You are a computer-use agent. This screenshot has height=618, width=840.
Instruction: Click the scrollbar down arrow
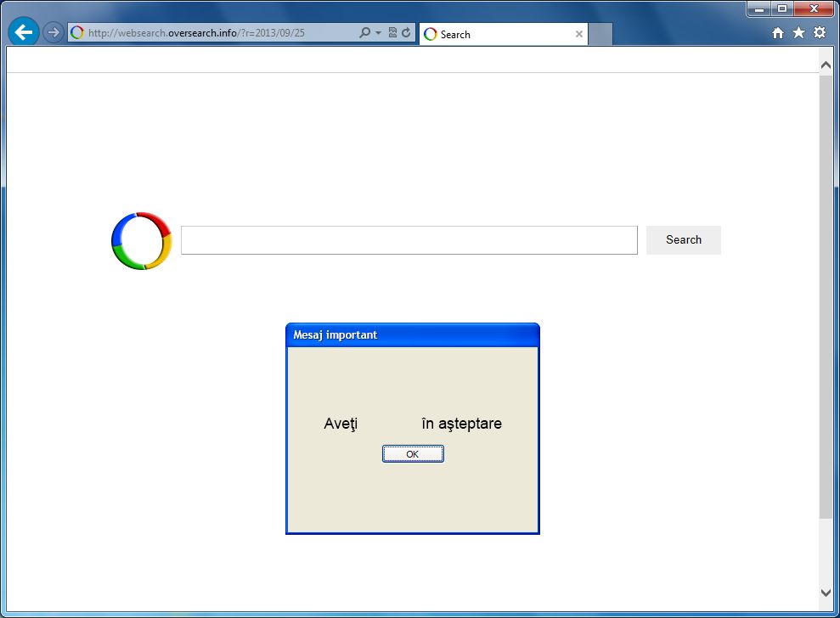point(826,593)
